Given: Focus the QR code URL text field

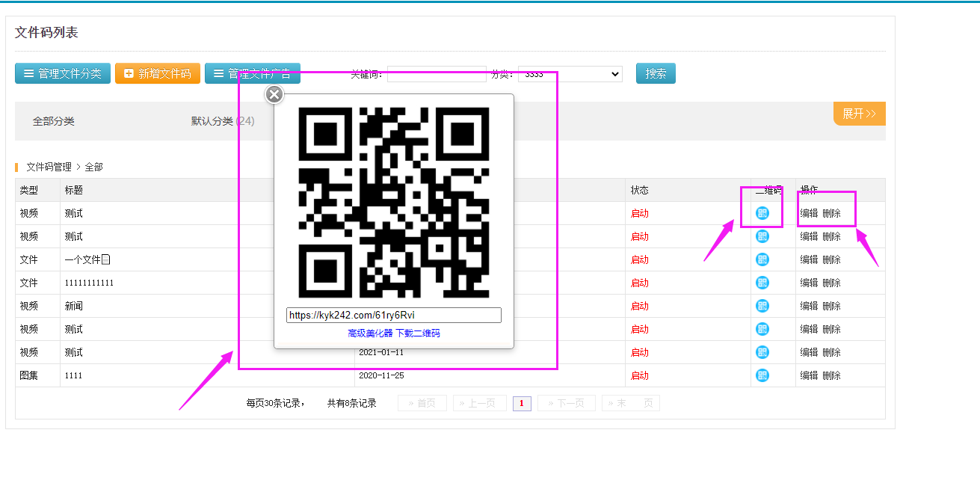Looking at the screenshot, I should pos(393,316).
